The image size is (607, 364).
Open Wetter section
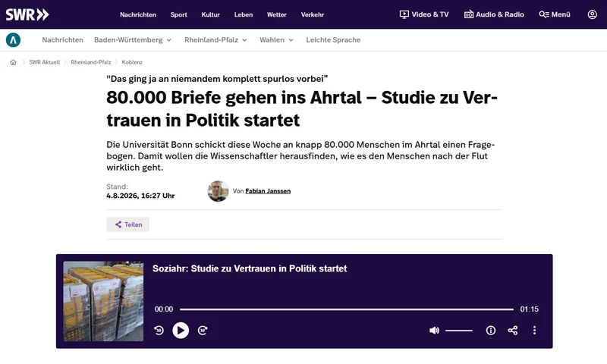(276, 14)
